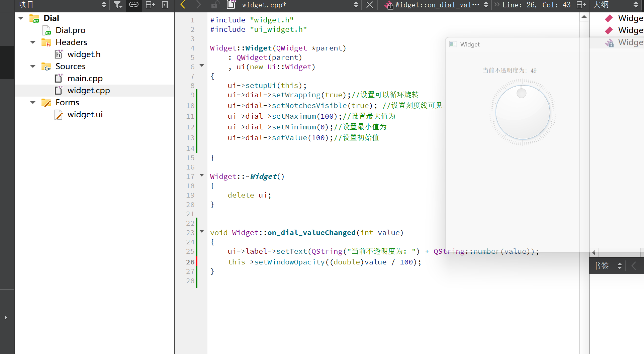Click #include "ui_widget.h" on line 2
Screen dimensions: 644x354
[x=259, y=29]
